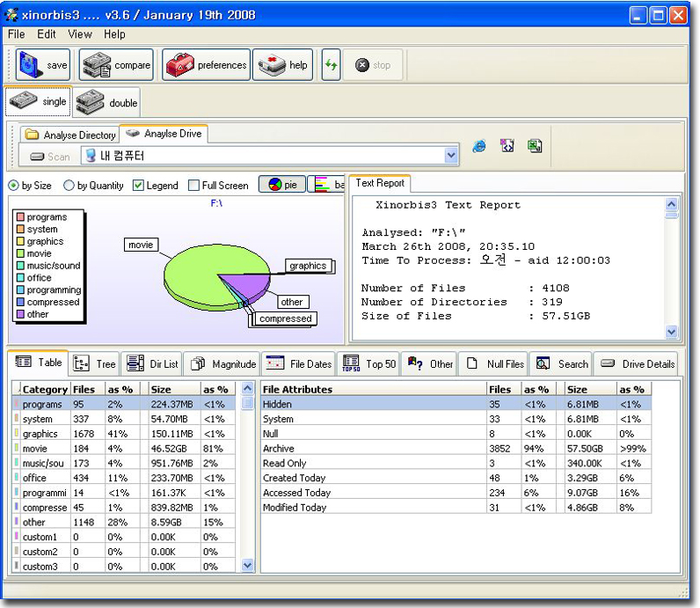Switch chart to pie view

282,184
